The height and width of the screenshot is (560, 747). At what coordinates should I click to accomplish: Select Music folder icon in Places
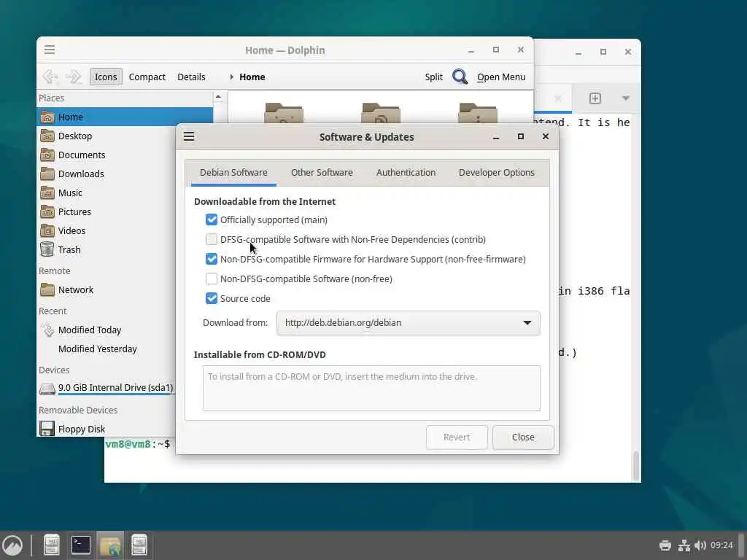click(47, 192)
